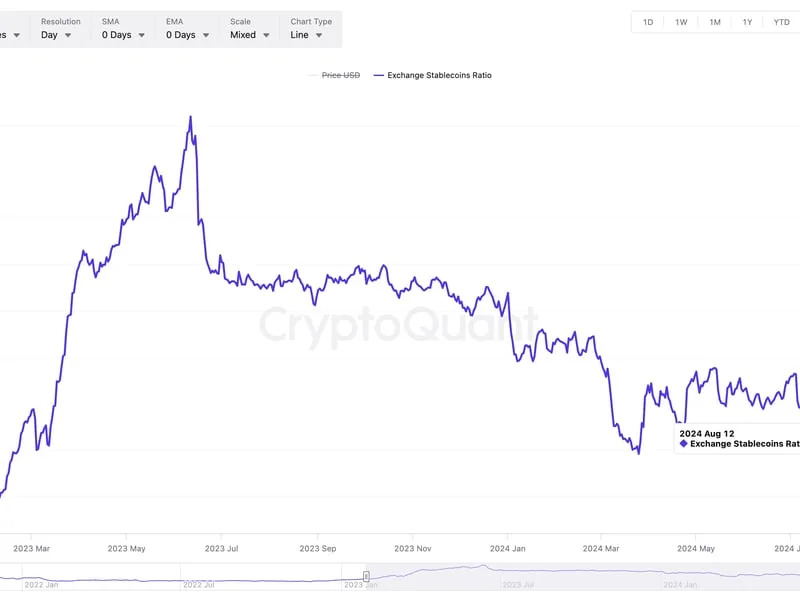The height and width of the screenshot is (600, 800).
Task: Toggle the Exchange Stablecoins Ratio legend series
Action: pyautogui.click(x=433, y=76)
